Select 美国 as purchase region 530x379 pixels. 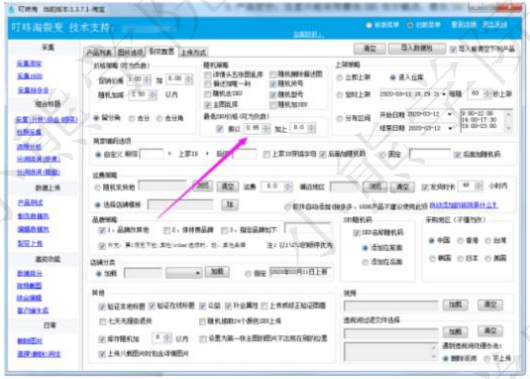[x=488, y=259]
